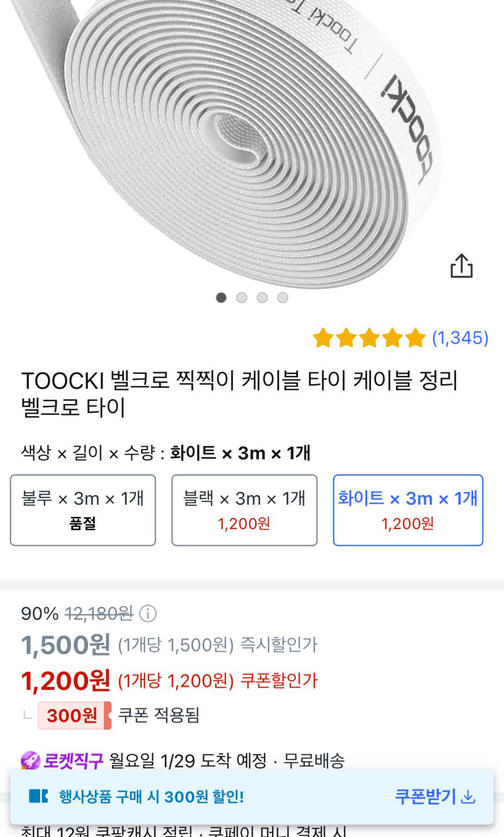The height and width of the screenshot is (837, 504).
Task: Jump to the third image carousel dot
Action: (262, 297)
